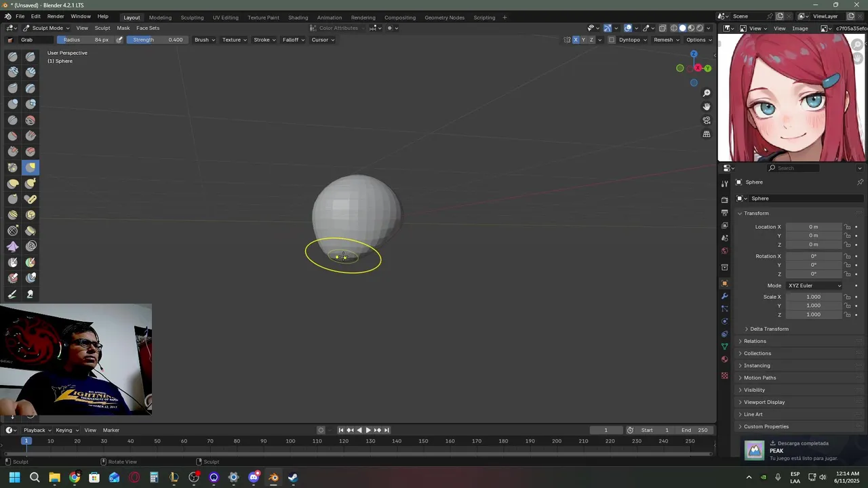Change rotation Mode XYZ Euler dropdown
Screen dimensions: 868x488
tap(814, 286)
